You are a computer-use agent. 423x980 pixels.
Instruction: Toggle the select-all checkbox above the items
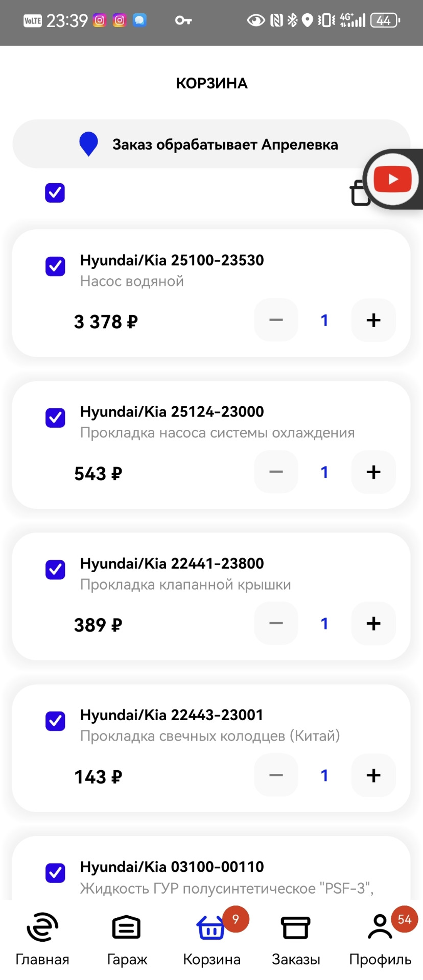(x=55, y=193)
